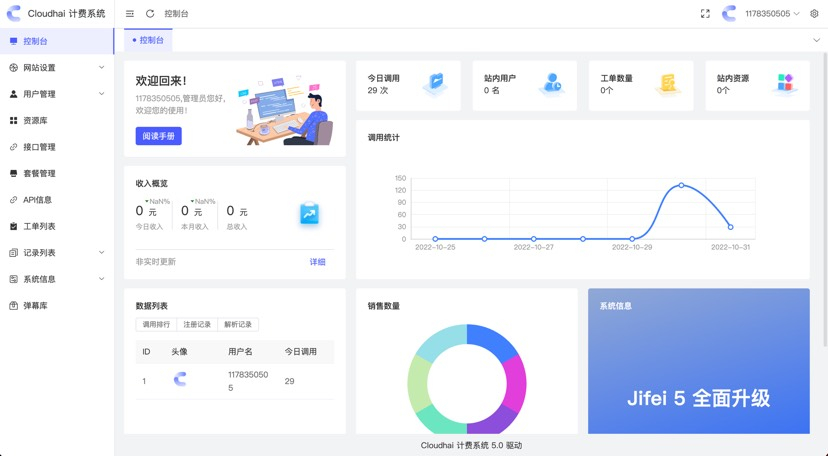Open the 1178350505 user dropdown
This screenshot has width=828, height=456.
[771, 14]
